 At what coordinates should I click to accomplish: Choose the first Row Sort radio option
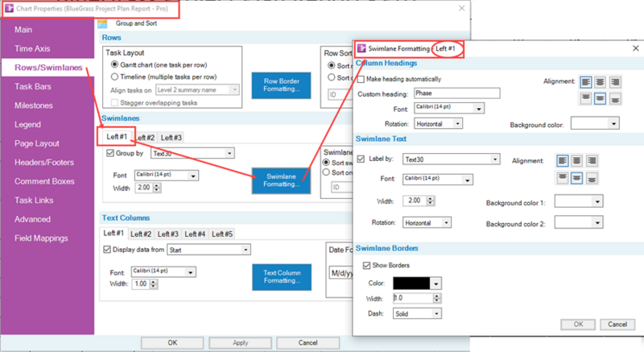click(x=332, y=65)
